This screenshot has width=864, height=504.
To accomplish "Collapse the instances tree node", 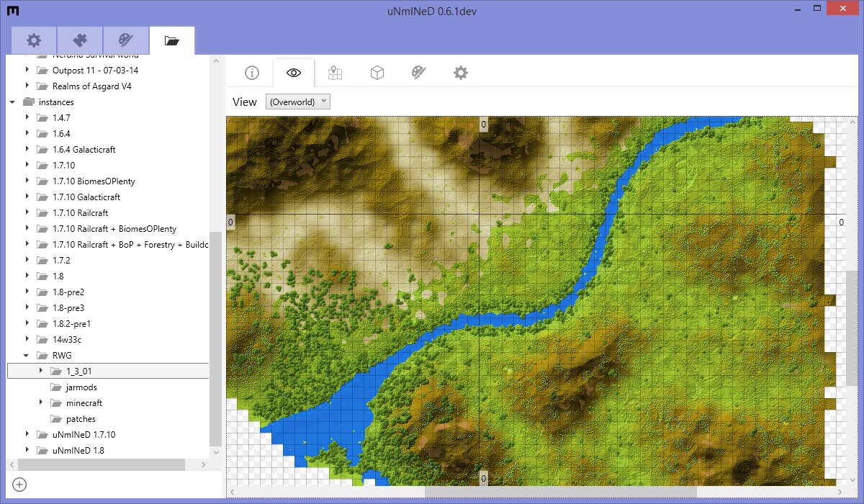I will 12,102.
